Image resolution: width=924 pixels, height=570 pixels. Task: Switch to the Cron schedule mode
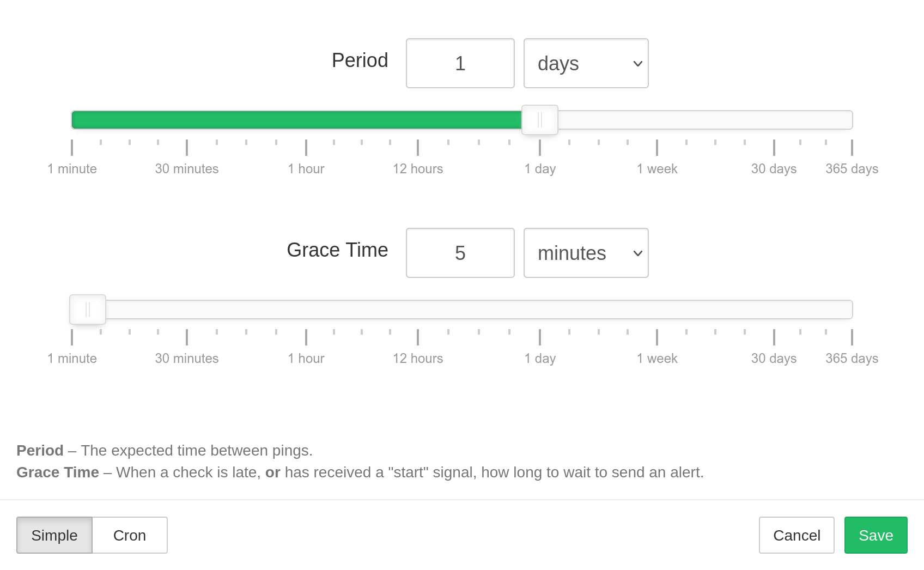pyautogui.click(x=129, y=535)
